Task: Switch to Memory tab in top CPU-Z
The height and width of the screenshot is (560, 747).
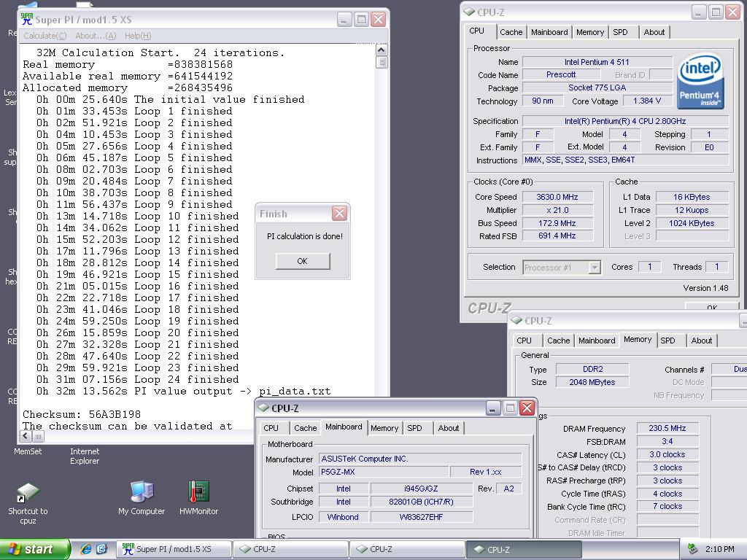Action: tap(589, 32)
